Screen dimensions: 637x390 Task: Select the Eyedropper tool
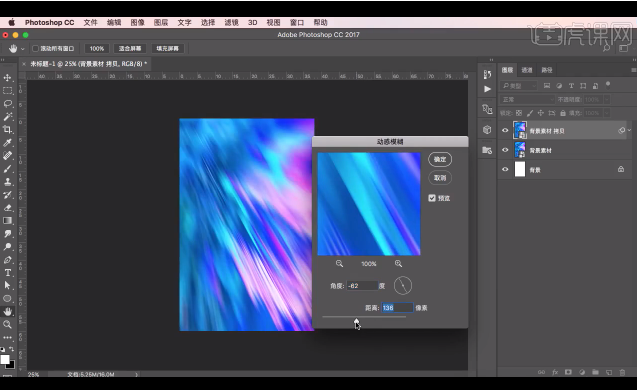(7, 143)
